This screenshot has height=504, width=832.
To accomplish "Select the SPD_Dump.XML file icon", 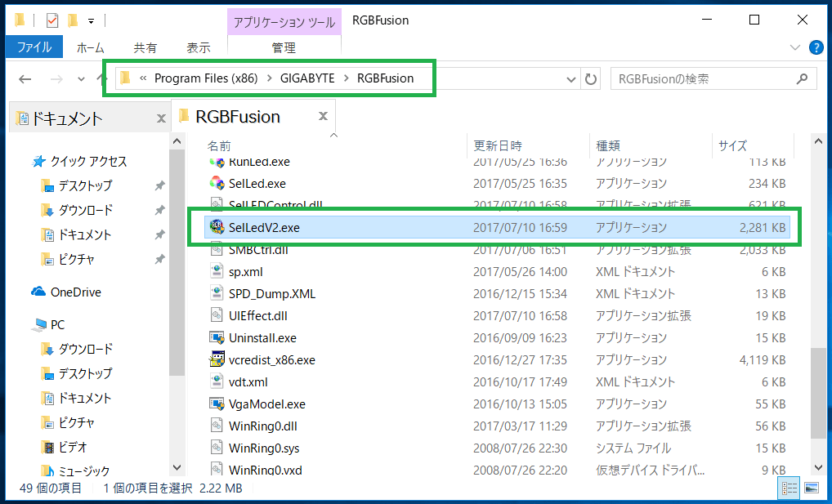I will [217, 293].
